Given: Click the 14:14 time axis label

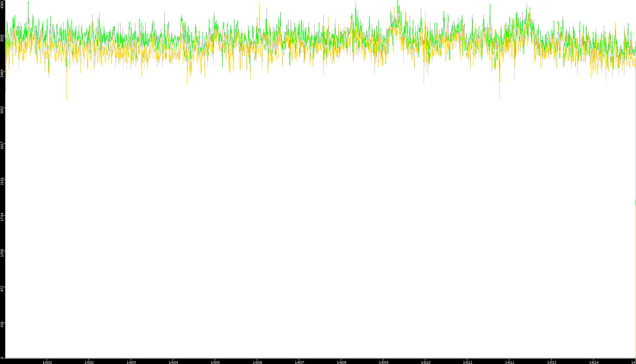Looking at the screenshot, I should pyautogui.click(x=594, y=362).
